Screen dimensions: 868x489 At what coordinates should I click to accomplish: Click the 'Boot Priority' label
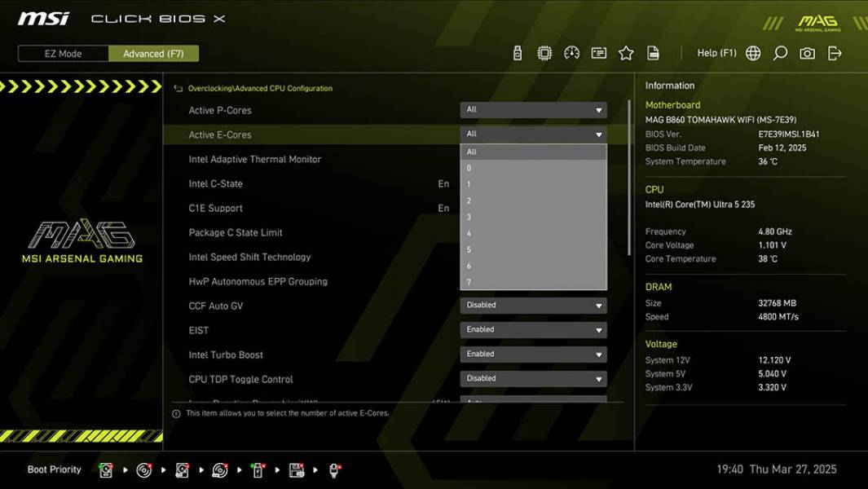pos(55,469)
